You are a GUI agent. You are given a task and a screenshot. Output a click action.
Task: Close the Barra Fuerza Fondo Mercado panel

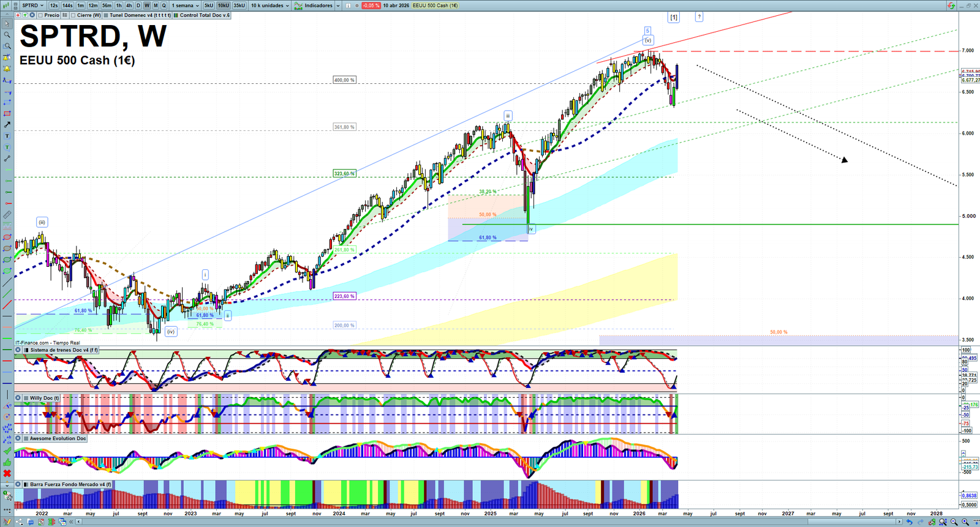click(18, 484)
